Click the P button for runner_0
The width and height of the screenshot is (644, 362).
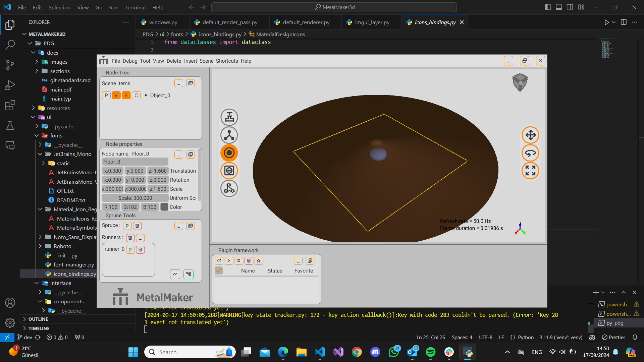pos(130,250)
